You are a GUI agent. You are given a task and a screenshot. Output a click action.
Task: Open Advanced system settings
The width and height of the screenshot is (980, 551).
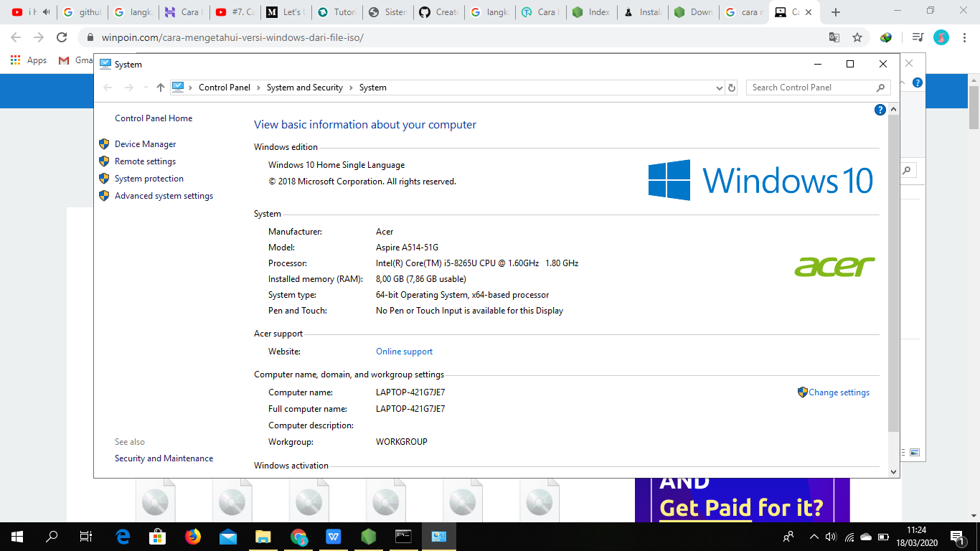(164, 196)
